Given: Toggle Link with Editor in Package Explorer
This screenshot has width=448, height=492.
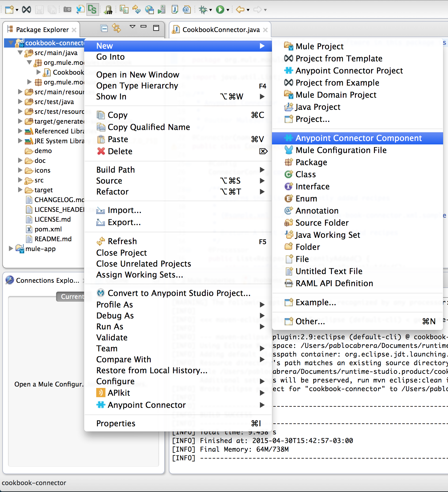Looking at the screenshot, I should click(x=116, y=28).
